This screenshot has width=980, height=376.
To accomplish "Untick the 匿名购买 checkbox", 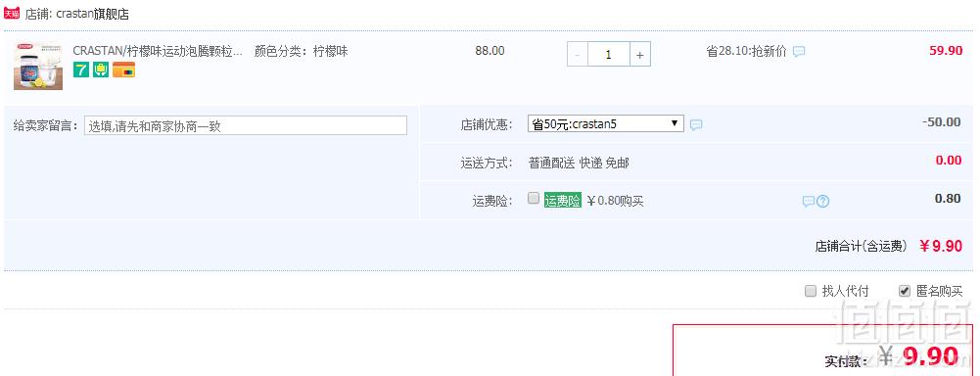I will click(x=905, y=291).
